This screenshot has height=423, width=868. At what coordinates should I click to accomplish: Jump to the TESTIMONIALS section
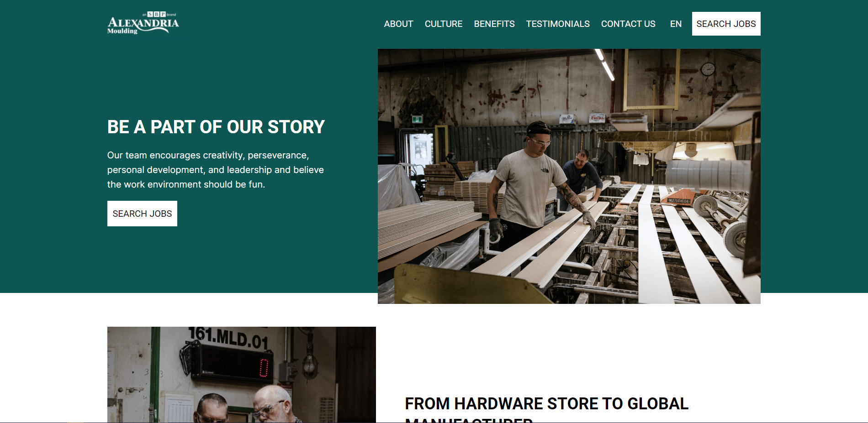(557, 24)
